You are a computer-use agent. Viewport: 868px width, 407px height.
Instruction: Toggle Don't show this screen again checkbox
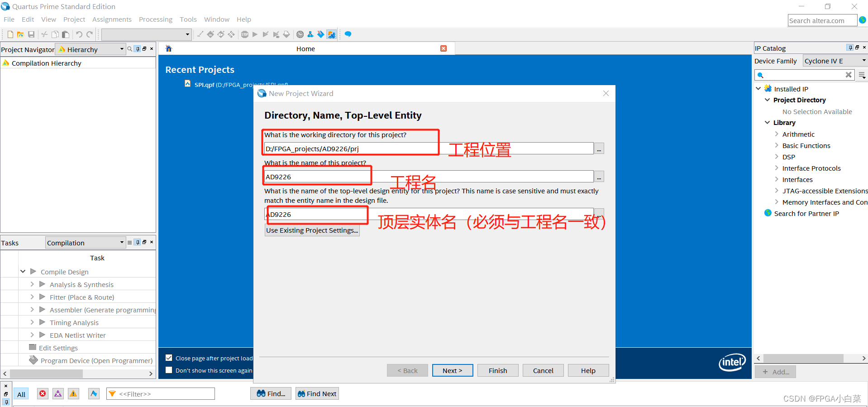coord(169,370)
